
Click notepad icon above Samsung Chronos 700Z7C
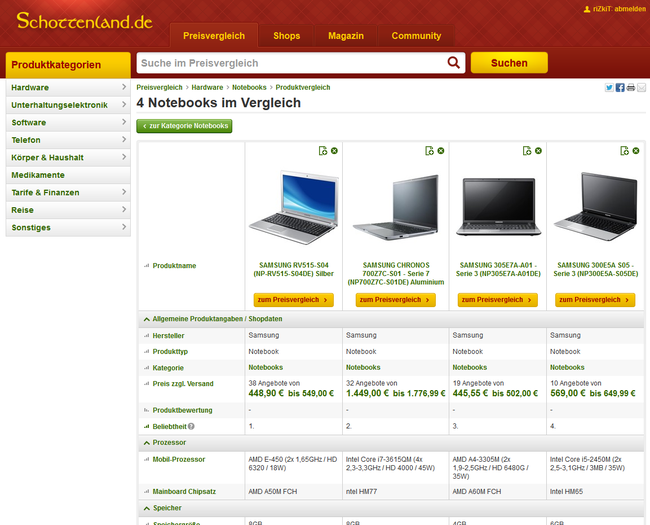429,151
